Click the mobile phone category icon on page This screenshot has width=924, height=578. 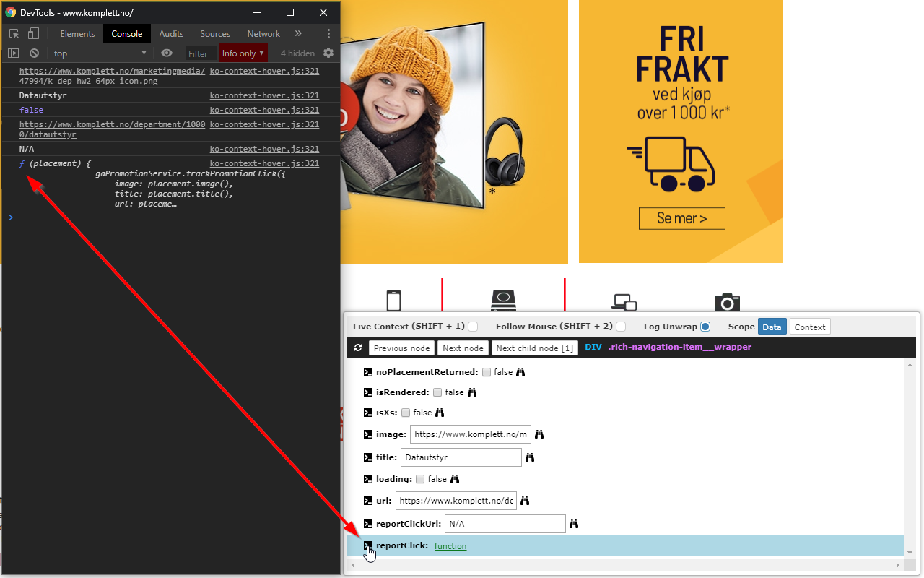coord(393,301)
